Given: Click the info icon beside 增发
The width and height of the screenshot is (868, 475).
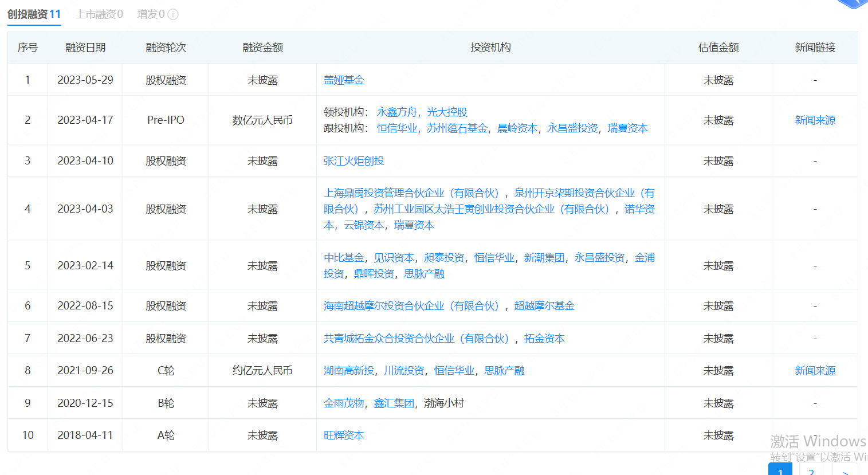Looking at the screenshot, I should pyautogui.click(x=173, y=14).
